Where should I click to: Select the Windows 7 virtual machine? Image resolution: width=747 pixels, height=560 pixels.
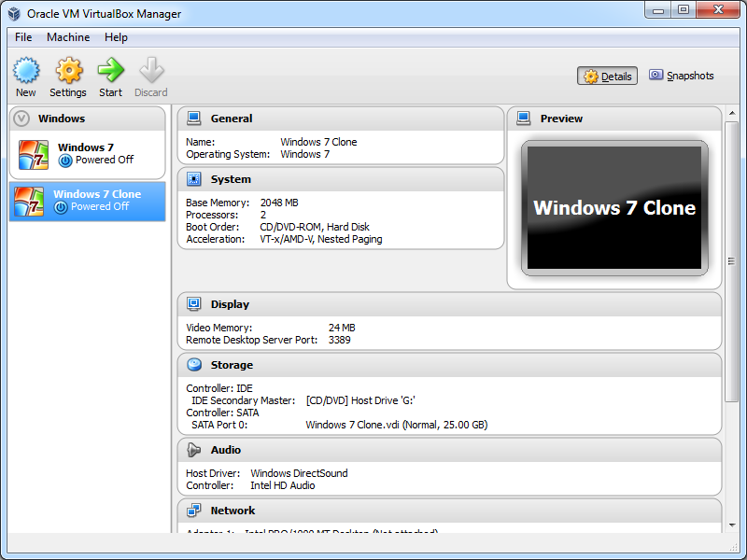click(87, 154)
